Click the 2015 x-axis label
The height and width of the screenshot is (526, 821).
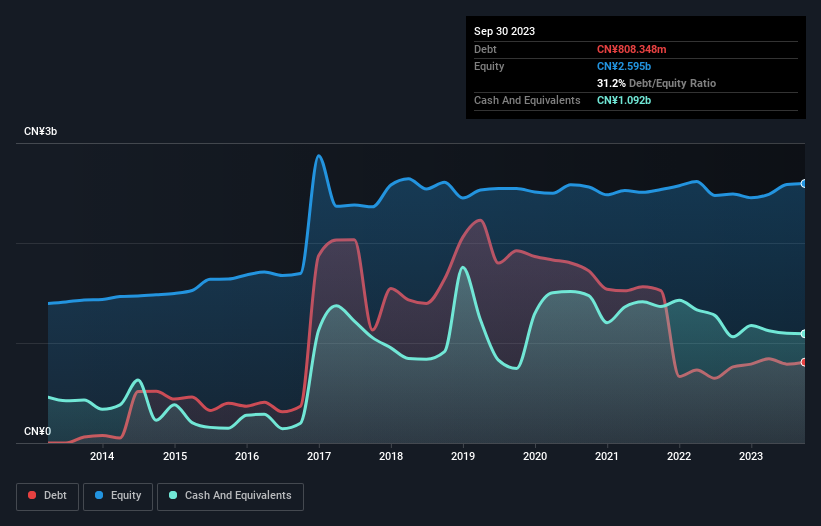(x=175, y=456)
